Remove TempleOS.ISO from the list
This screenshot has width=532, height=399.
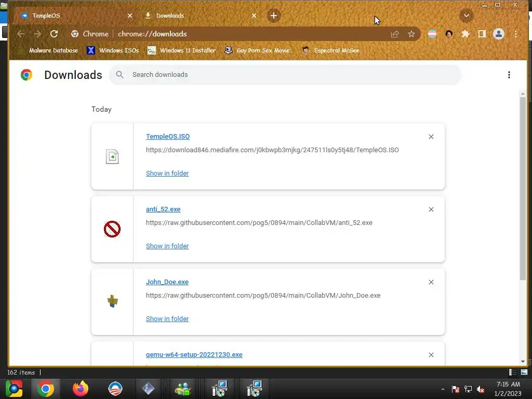click(431, 137)
